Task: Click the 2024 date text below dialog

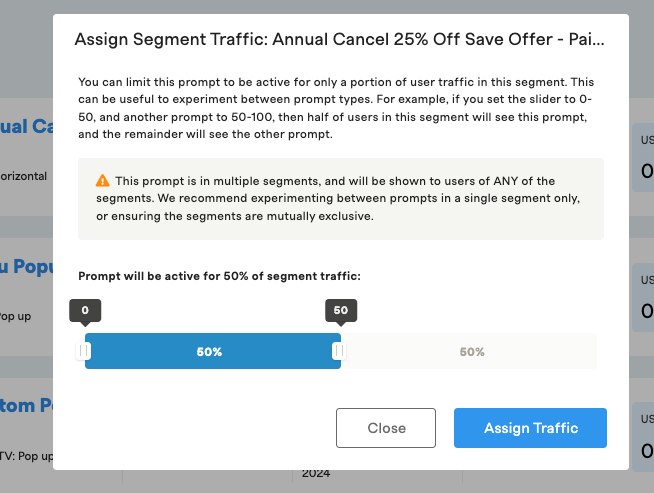Action: coord(316,473)
